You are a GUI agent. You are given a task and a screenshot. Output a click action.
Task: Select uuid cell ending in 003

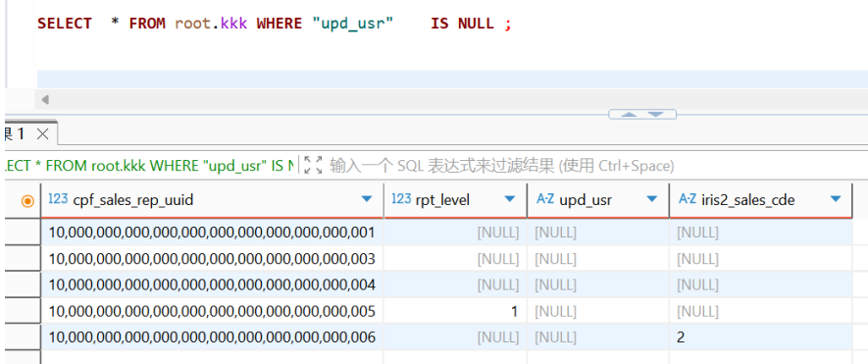(212, 258)
